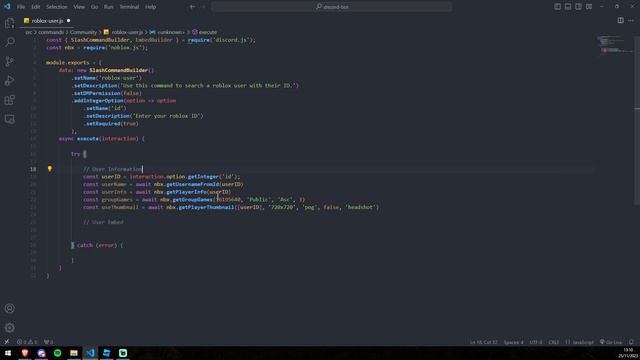Open the Edit menu
This screenshot has height=360, width=640.
[x=36, y=7]
